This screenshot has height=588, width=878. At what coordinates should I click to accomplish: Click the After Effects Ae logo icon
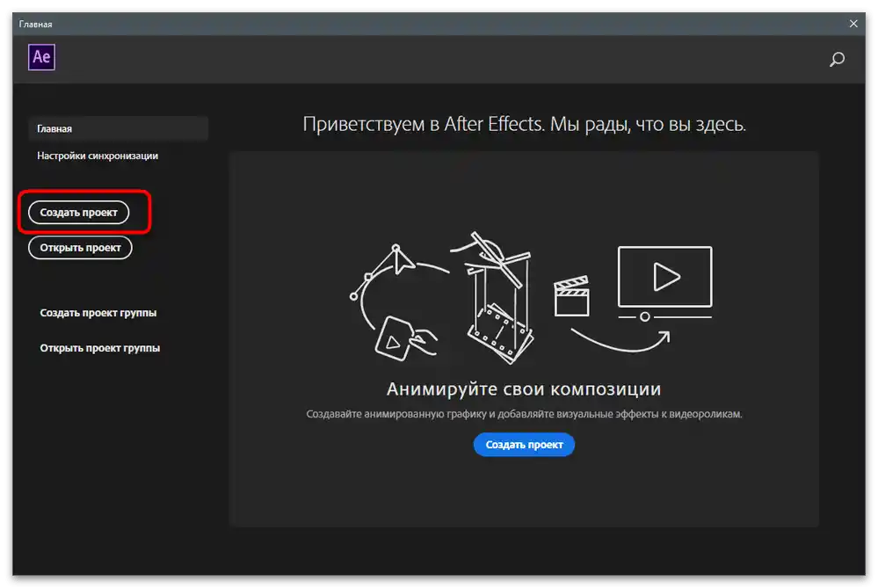tap(41, 56)
